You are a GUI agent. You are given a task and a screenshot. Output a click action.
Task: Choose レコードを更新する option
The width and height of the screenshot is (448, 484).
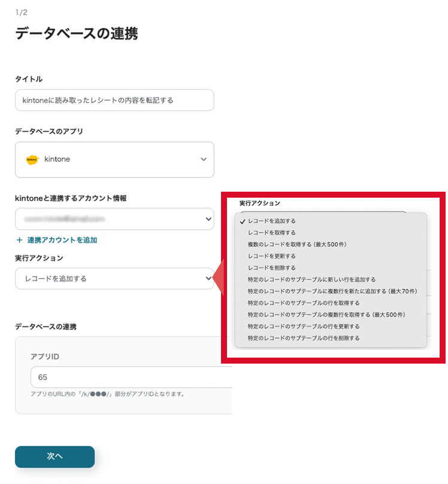(x=272, y=256)
